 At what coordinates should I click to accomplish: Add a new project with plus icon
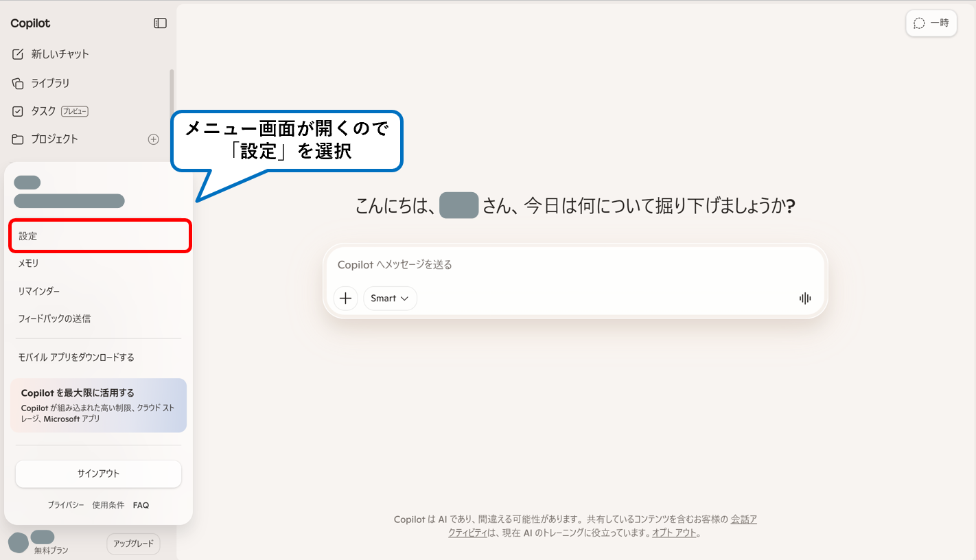click(x=154, y=139)
